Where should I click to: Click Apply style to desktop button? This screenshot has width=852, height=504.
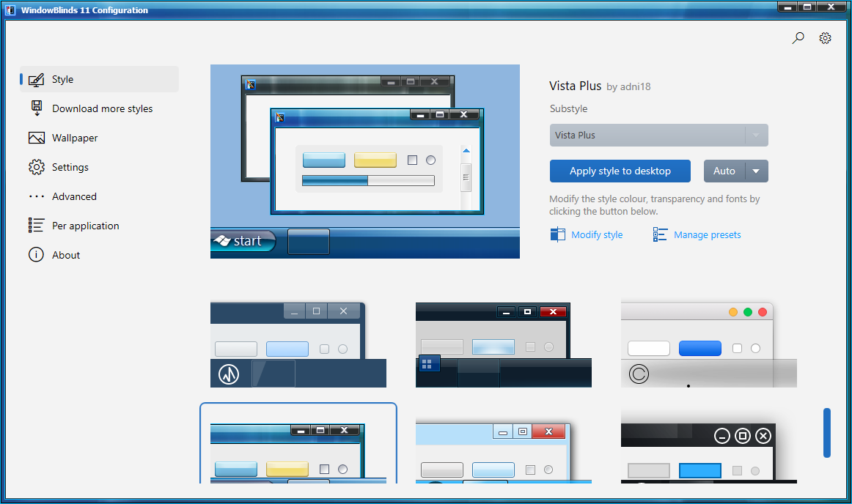pyautogui.click(x=620, y=171)
